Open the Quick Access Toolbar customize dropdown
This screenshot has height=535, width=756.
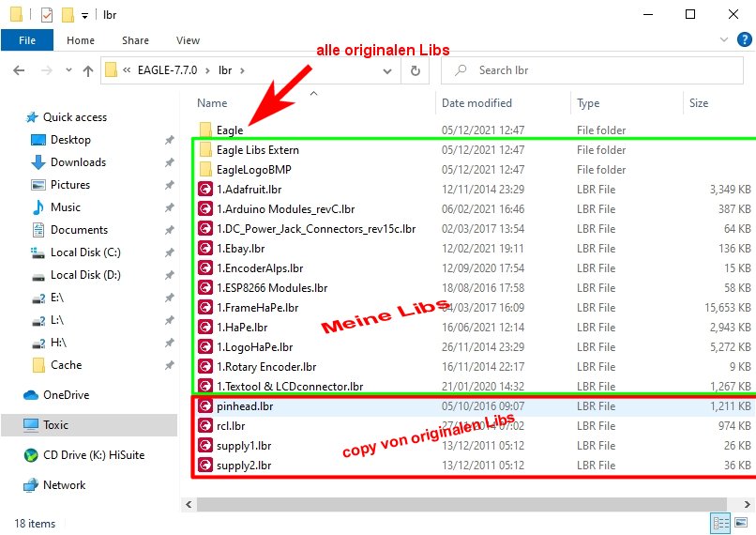pos(84,16)
